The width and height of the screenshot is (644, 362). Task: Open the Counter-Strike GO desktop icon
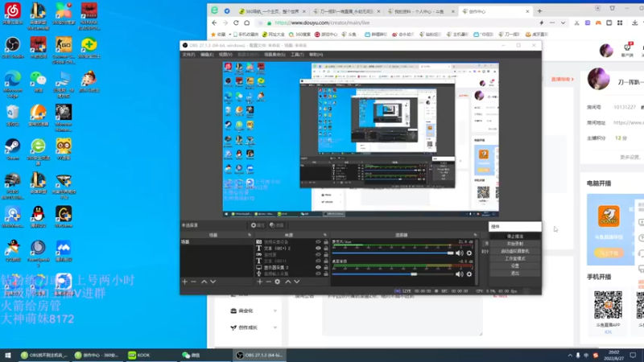point(64,50)
